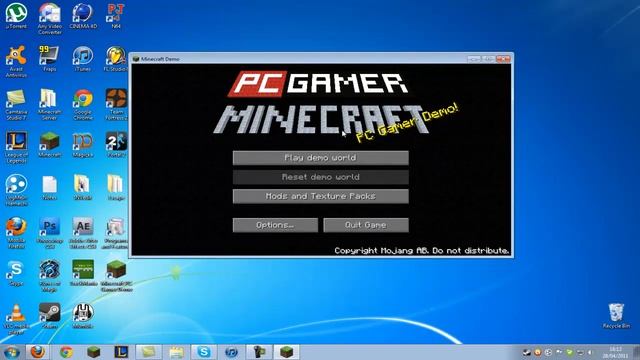The width and height of the screenshot is (640, 360).
Task: Select the Magicka desktop shortcut
Action: point(83,144)
